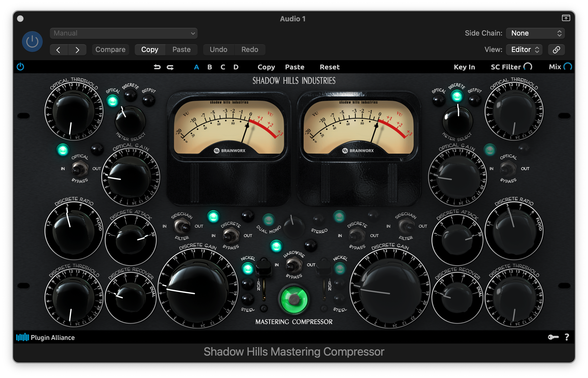
Task: Toggle the left Sidechain Filter switch
Action: (181, 226)
